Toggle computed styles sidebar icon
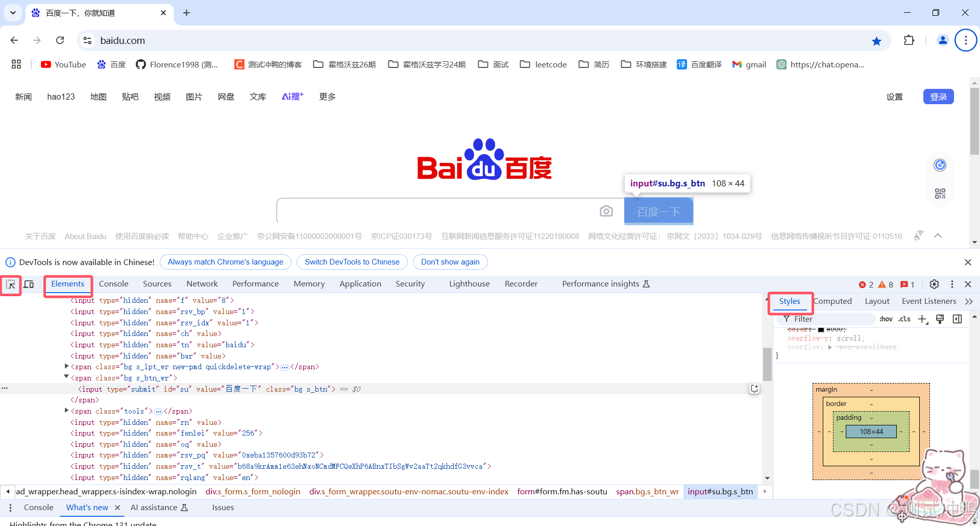The height and width of the screenshot is (526, 980). point(958,319)
